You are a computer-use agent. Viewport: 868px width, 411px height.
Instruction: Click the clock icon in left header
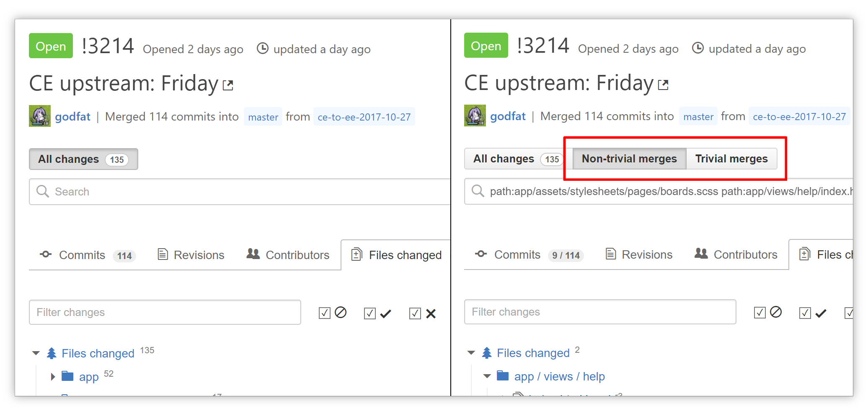(263, 49)
